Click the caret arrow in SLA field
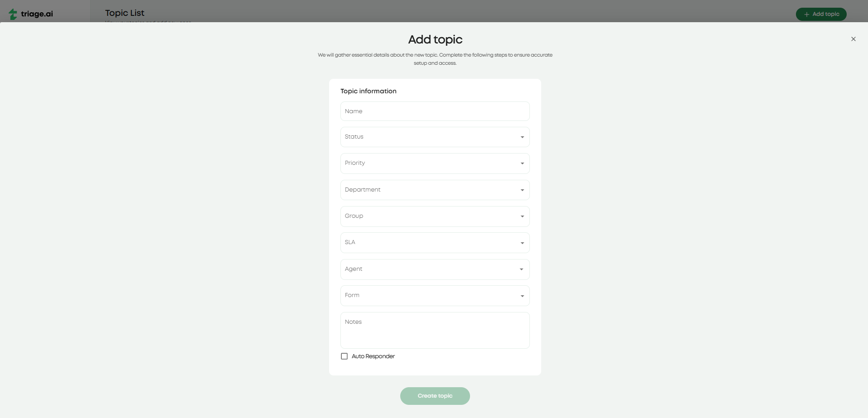This screenshot has height=418, width=868. point(522,243)
